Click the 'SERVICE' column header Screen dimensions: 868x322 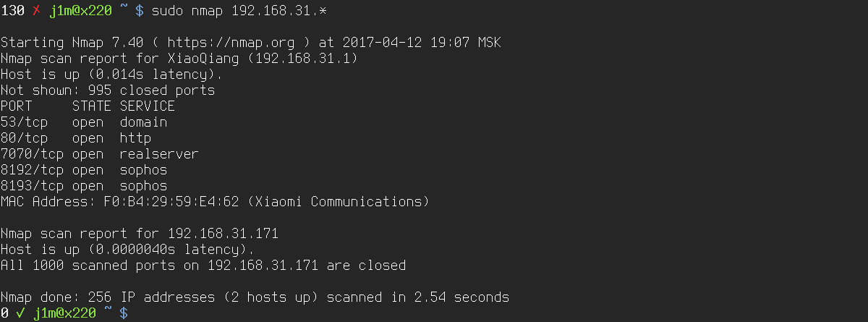[147, 106]
